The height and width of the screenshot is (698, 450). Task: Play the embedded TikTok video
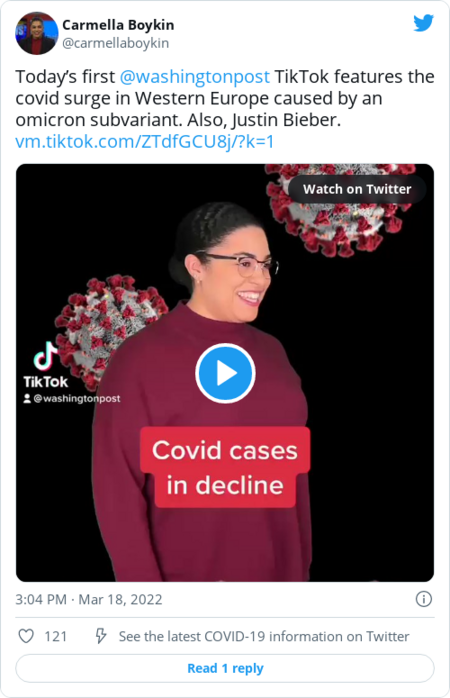(x=225, y=373)
